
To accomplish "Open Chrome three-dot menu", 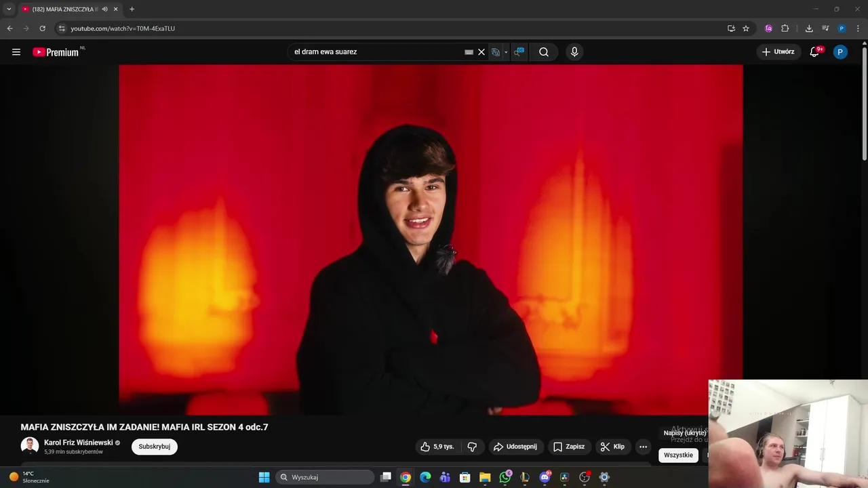I will coord(859,28).
